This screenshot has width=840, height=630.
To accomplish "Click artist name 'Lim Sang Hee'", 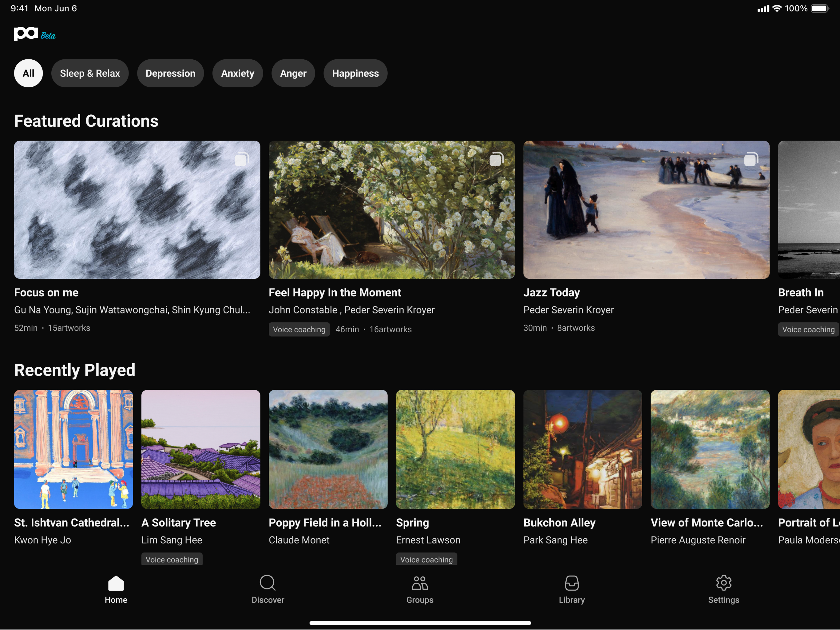I will point(172,540).
